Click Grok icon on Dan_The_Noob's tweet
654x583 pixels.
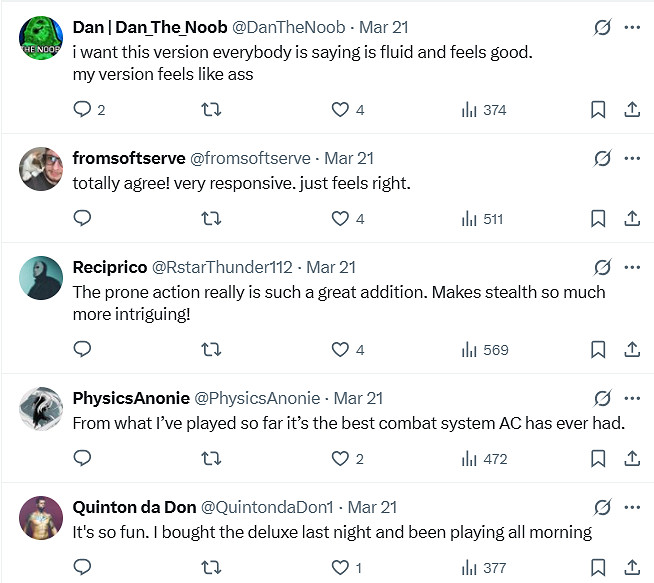601,28
